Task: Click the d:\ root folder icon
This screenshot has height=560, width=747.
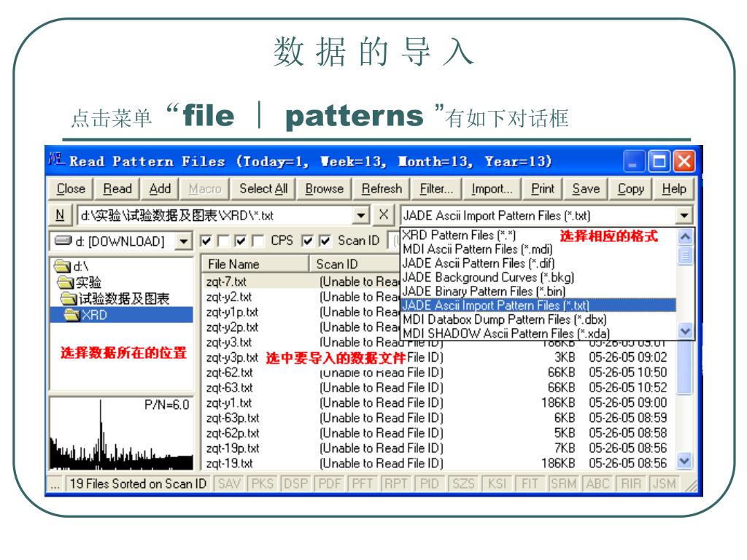Action: click(x=63, y=265)
